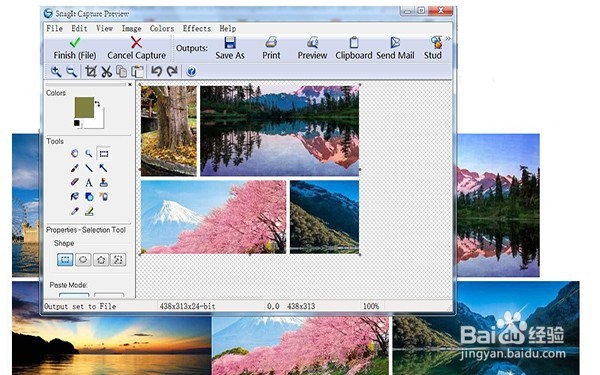Choose the Studio output icon
Screen dimensions: 600x375
pyautogui.click(x=434, y=48)
